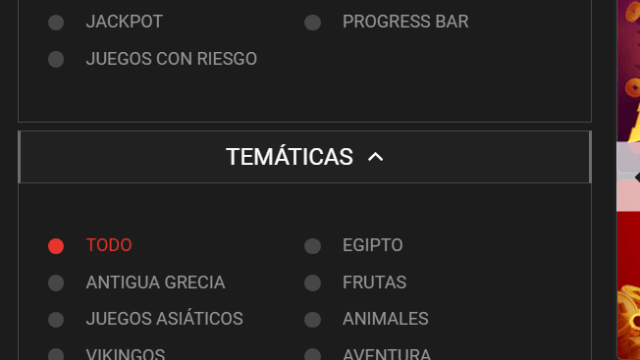Select the ANTIGUA GRECIA theme
The height and width of the screenshot is (360, 640).
coord(56,283)
